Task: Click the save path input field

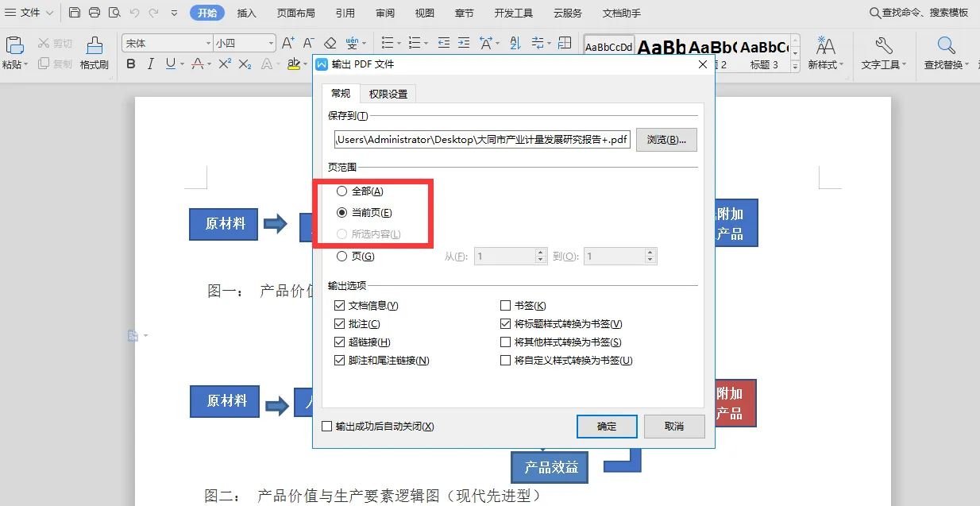Action: click(x=482, y=140)
